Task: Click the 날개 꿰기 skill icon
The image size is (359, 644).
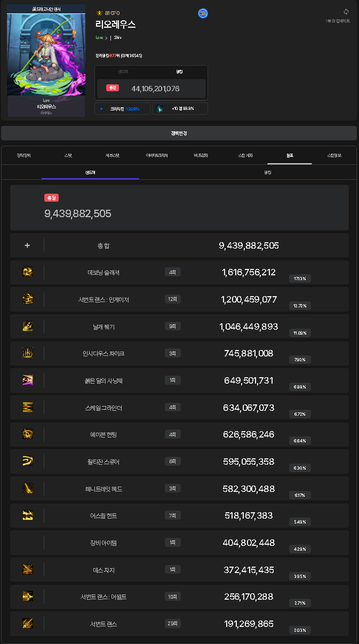Action: (28, 326)
